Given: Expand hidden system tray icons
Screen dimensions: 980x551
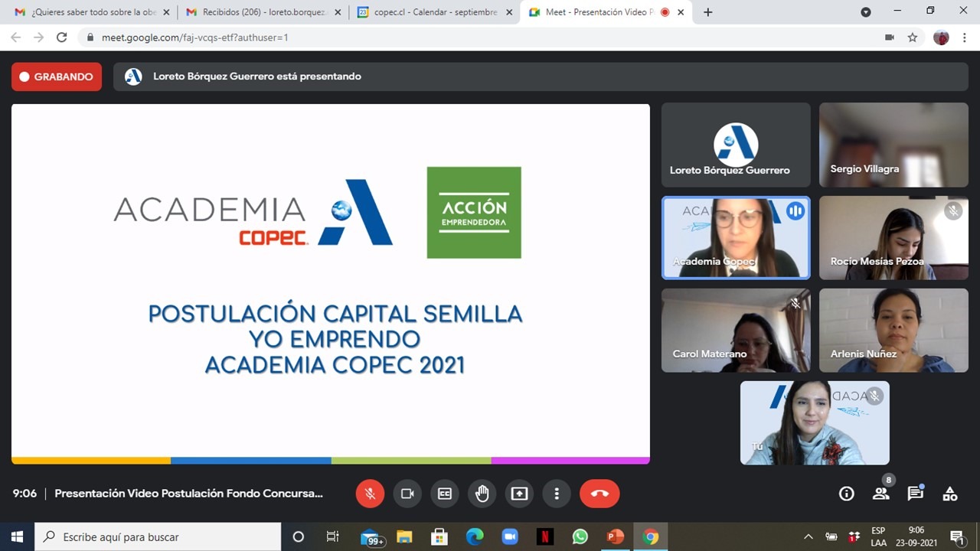Looking at the screenshot, I should tap(808, 536).
